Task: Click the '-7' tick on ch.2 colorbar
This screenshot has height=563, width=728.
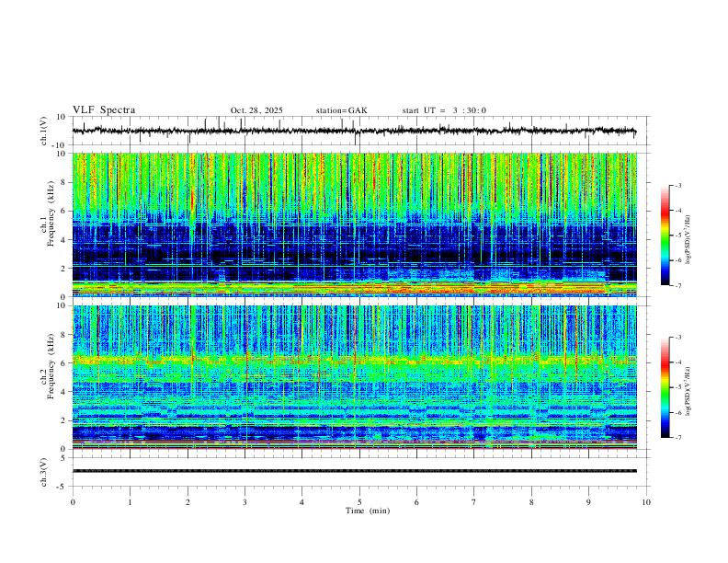Action: 677,437
